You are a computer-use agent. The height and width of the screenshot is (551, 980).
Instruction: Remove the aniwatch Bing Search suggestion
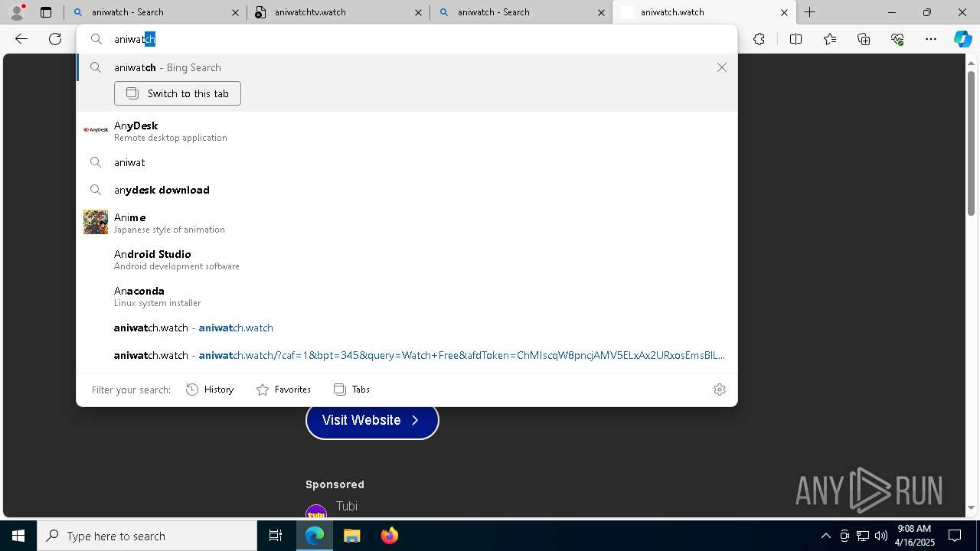tap(722, 67)
